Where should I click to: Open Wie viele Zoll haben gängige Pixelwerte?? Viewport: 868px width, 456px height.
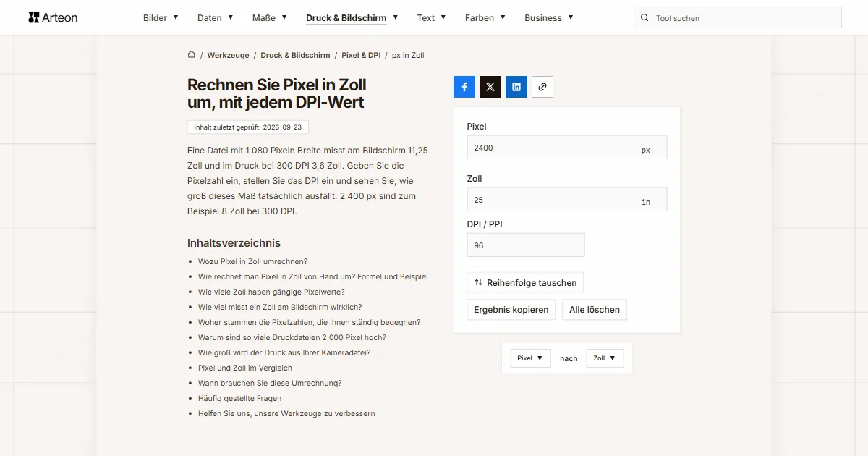tap(271, 292)
